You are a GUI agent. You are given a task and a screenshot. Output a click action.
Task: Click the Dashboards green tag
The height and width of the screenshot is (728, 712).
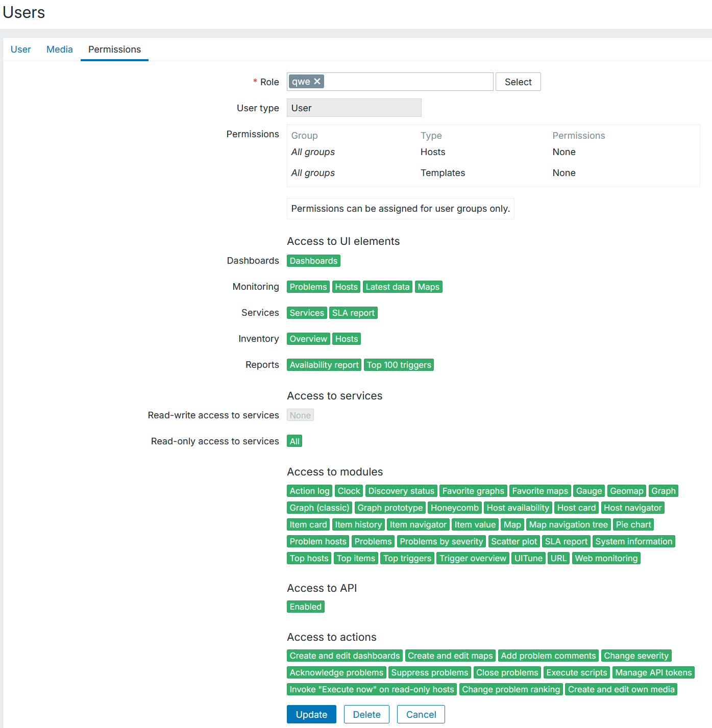point(313,261)
